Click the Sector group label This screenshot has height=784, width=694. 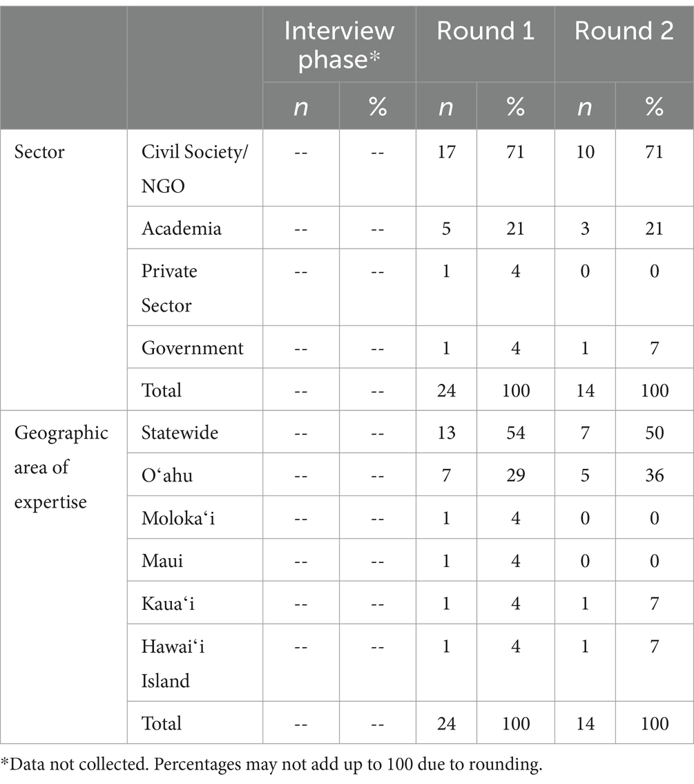pos(39,152)
